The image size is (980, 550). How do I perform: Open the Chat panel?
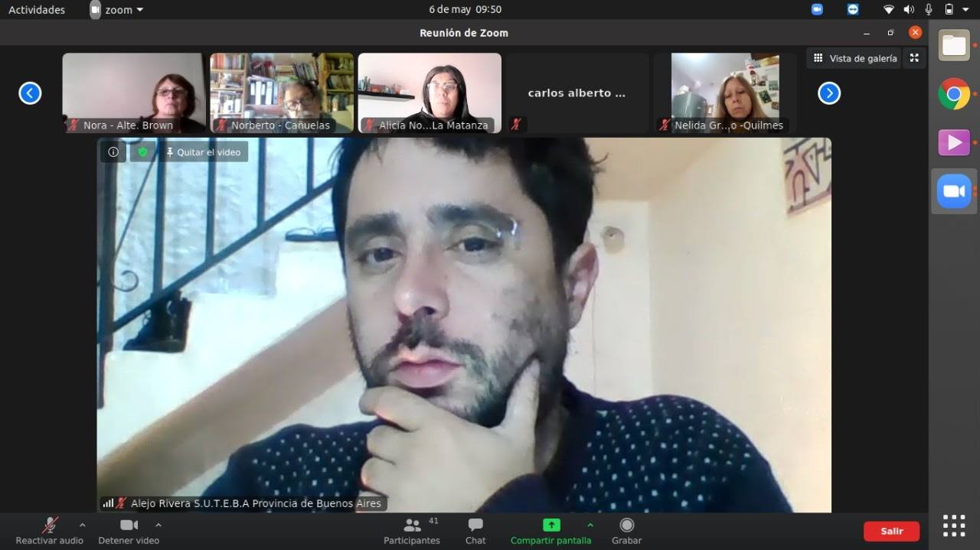pos(475,530)
